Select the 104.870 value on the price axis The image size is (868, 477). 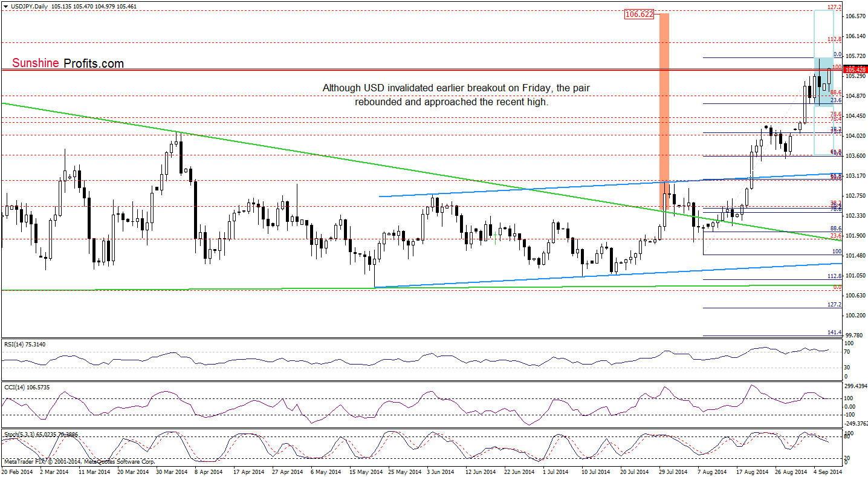(x=855, y=96)
